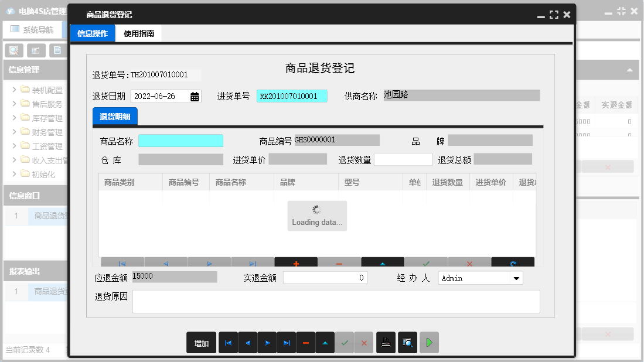This screenshot has width=644, height=362.
Task: Click inside the 退货原因 text field
Action: point(337,301)
